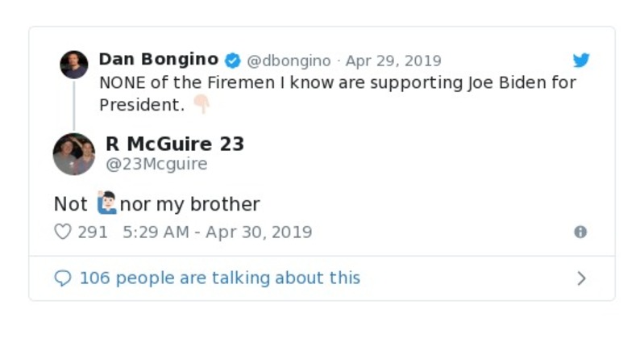644x339 pixels.
Task: Expand conversation using the right chevron
Action: pyautogui.click(x=581, y=278)
